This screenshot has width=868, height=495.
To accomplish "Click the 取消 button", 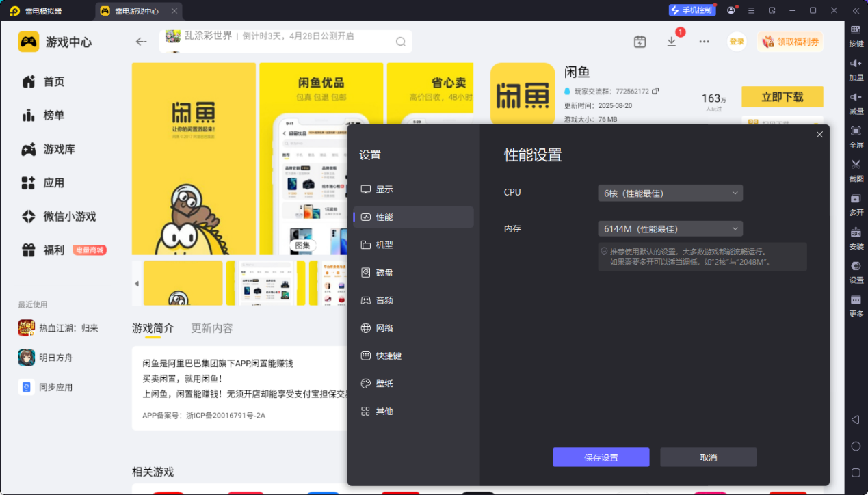I will tap(708, 457).
